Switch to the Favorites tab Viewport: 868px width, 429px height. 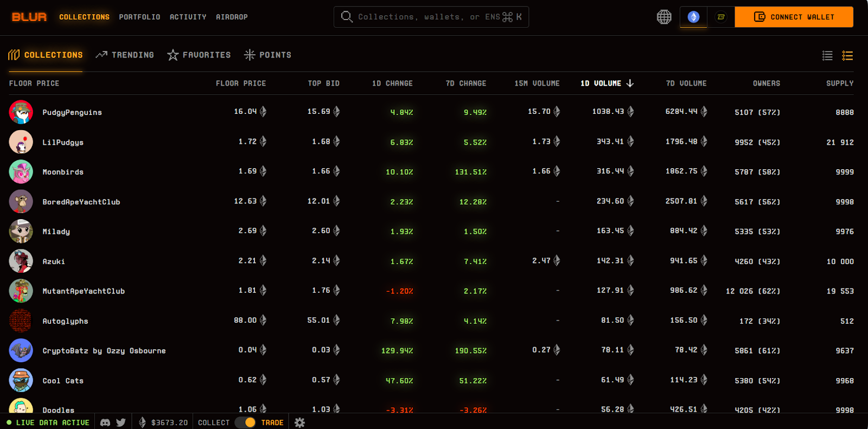199,55
